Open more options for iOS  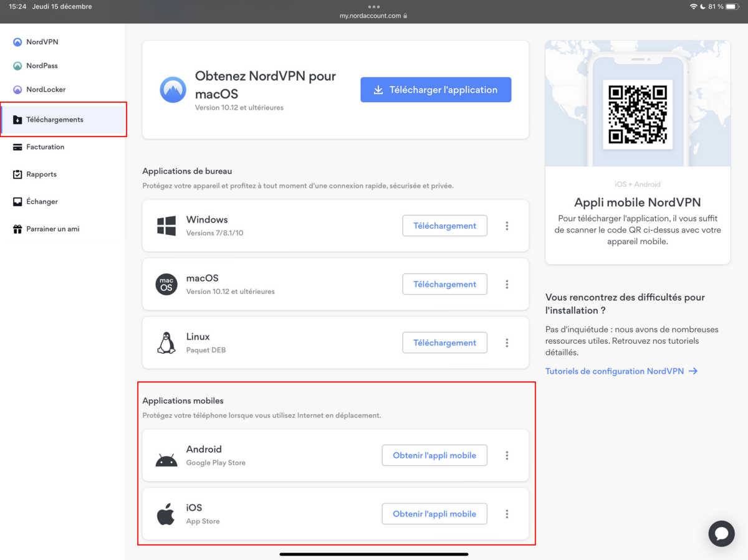pos(507,515)
